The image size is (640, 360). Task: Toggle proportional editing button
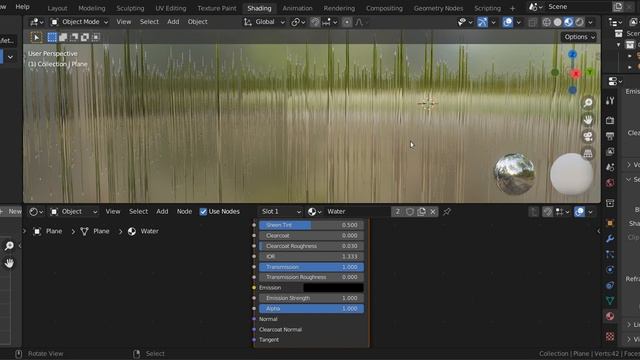click(x=347, y=22)
